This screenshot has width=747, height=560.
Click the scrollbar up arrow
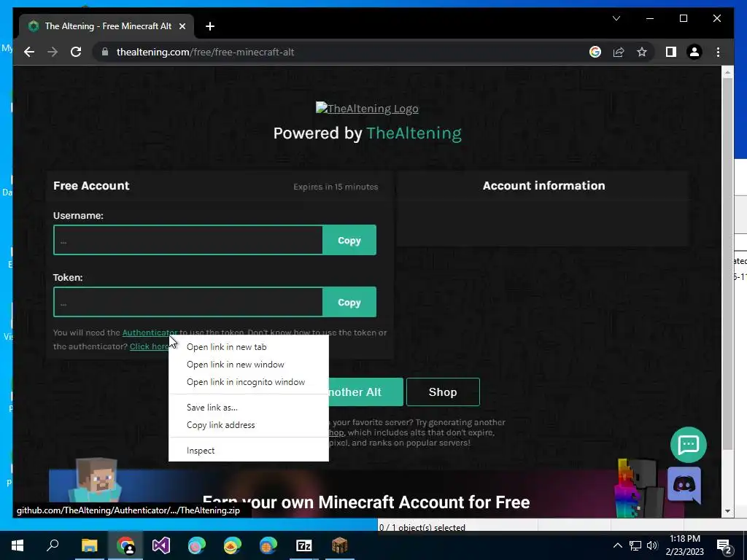point(727,72)
